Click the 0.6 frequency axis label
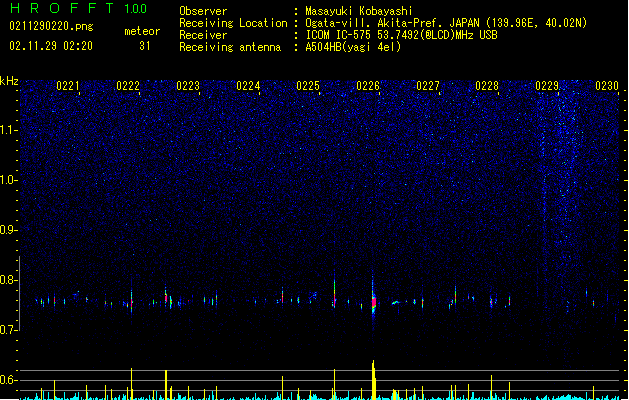The image size is (629, 400). point(9,380)
